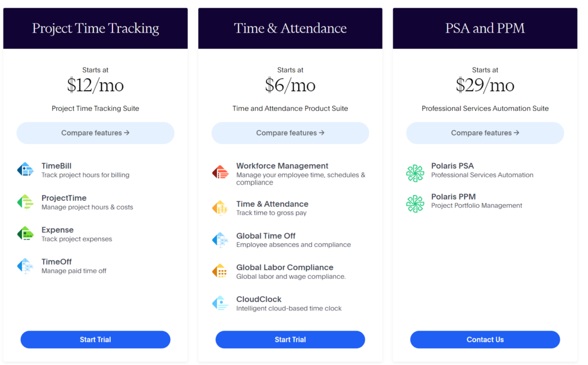This screenshot has width=588, height=365.
Task: Start Trial for Time and Attendance suite
Action: point(290,339)
